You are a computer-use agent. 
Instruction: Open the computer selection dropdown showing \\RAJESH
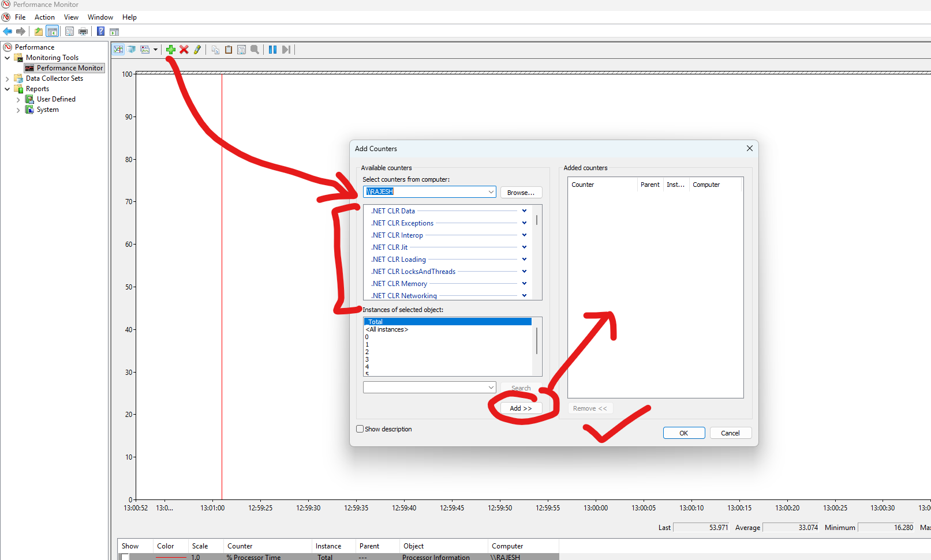tap(491, 192)
